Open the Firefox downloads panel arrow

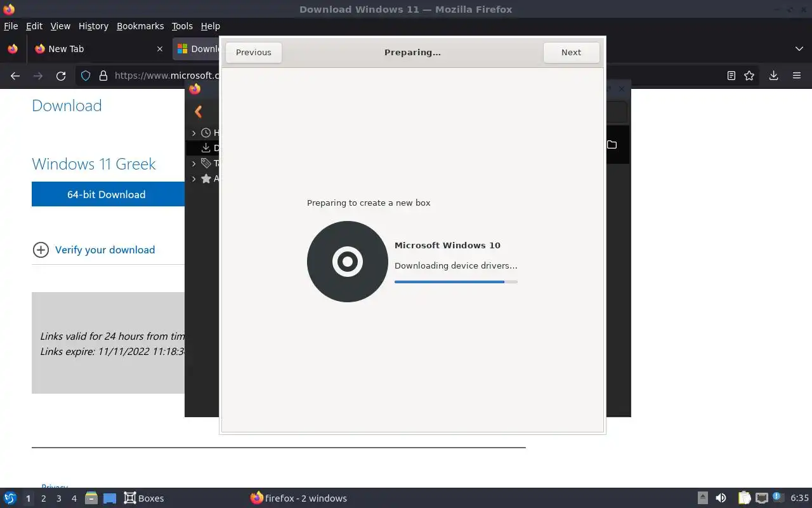773,76
